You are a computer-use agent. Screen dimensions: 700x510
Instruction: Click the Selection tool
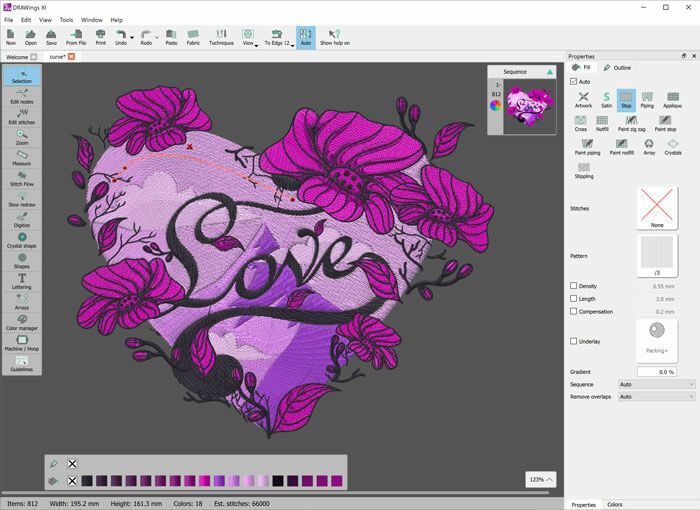21,75
